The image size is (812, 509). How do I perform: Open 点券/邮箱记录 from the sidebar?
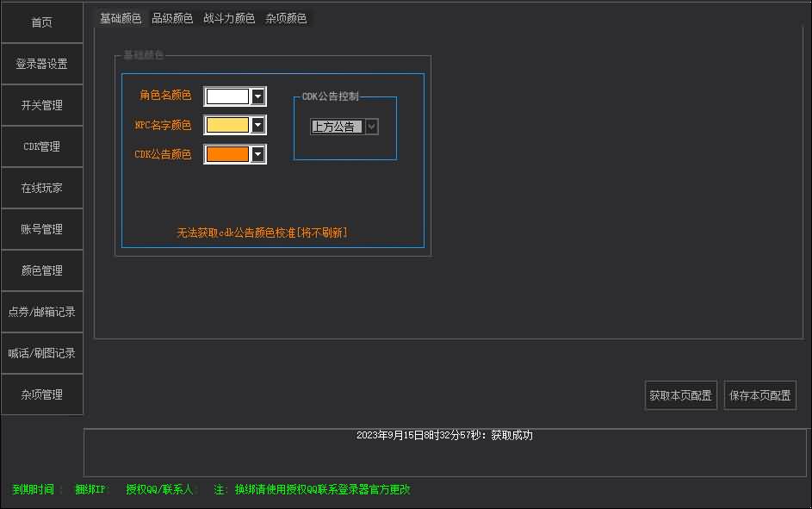pos(40,312)
